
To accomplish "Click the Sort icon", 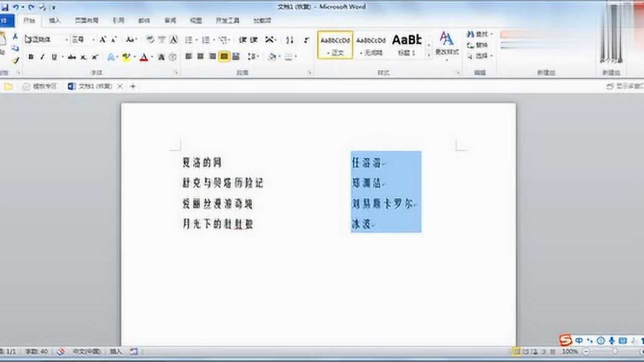I will click(290, 39).
